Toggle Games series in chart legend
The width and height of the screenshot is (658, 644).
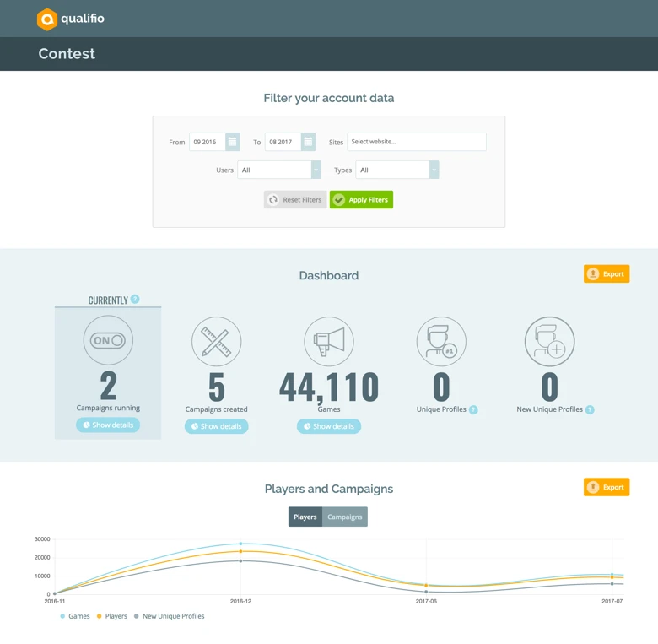75,616
